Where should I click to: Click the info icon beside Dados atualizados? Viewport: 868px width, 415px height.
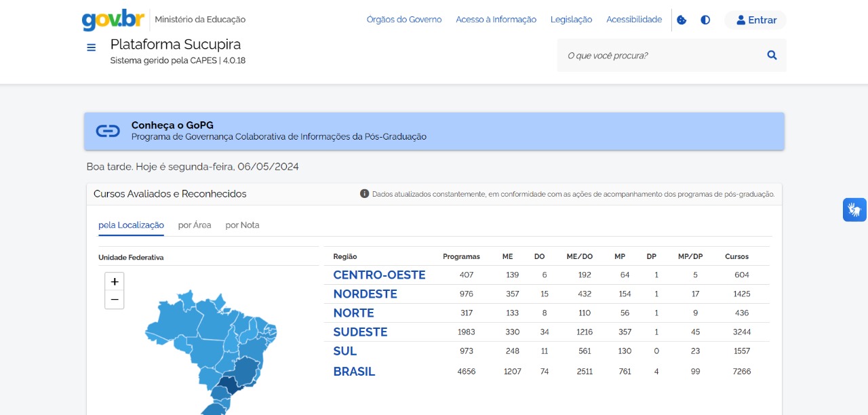(364, 194)
